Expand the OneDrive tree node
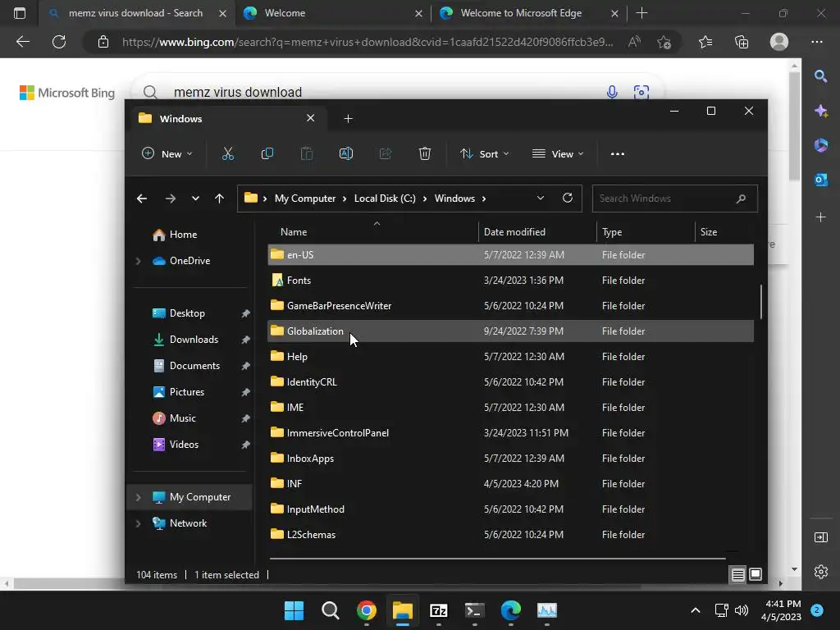The width and height of the screenshot is (840, 630). click(x=138, y=261)
